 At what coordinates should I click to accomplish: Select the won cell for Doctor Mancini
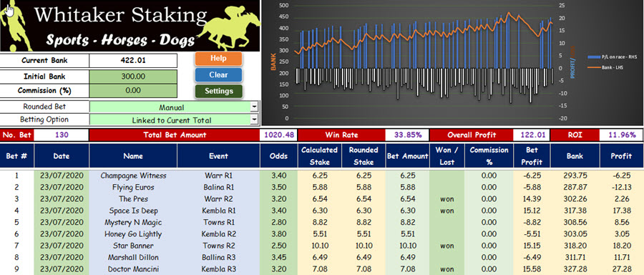(x=447, y=269)
